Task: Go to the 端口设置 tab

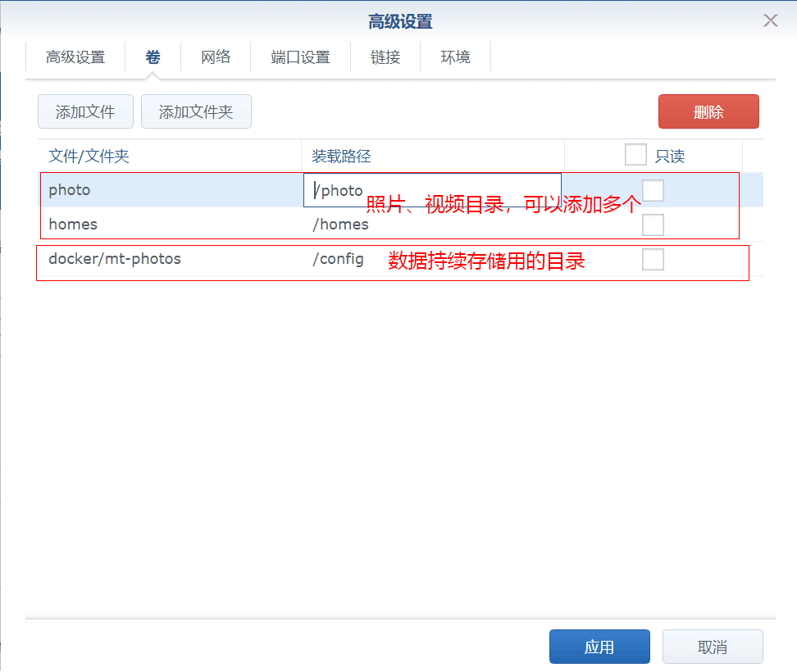Action: pyautogui.click(x=300, y=57)
